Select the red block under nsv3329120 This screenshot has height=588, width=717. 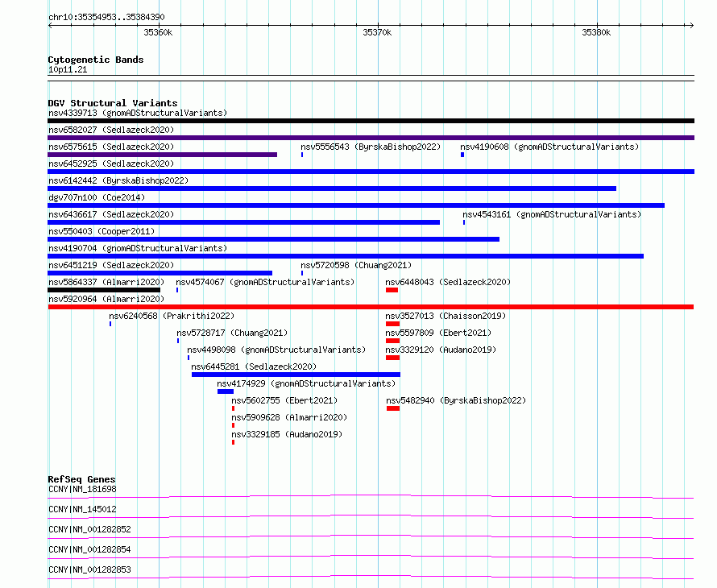[393, 358]
